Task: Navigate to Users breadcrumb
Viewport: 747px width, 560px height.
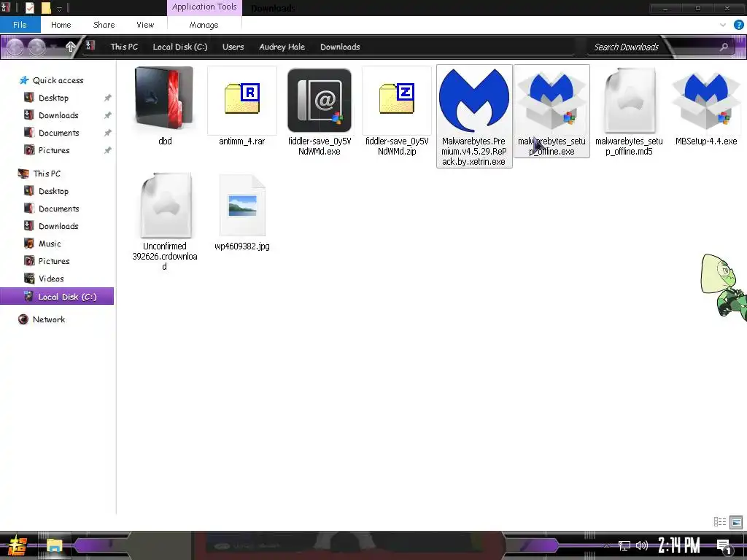Action: 233,47
